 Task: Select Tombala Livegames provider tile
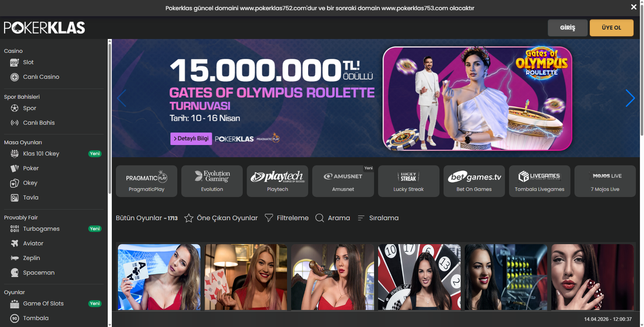[x=540, y=181]
